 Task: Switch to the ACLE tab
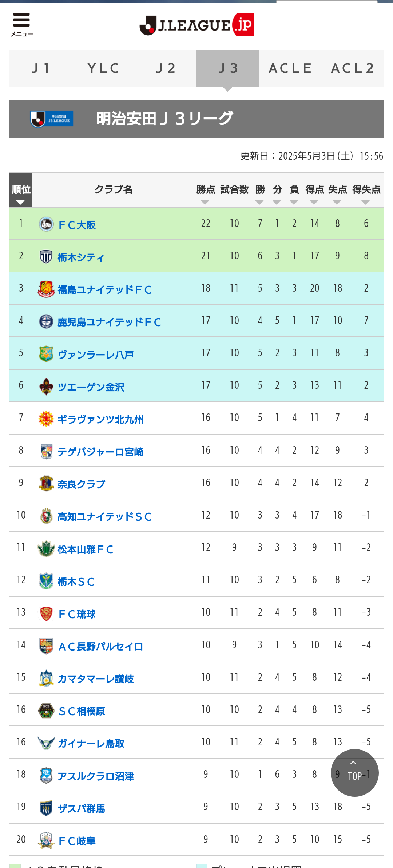[290, 68]
